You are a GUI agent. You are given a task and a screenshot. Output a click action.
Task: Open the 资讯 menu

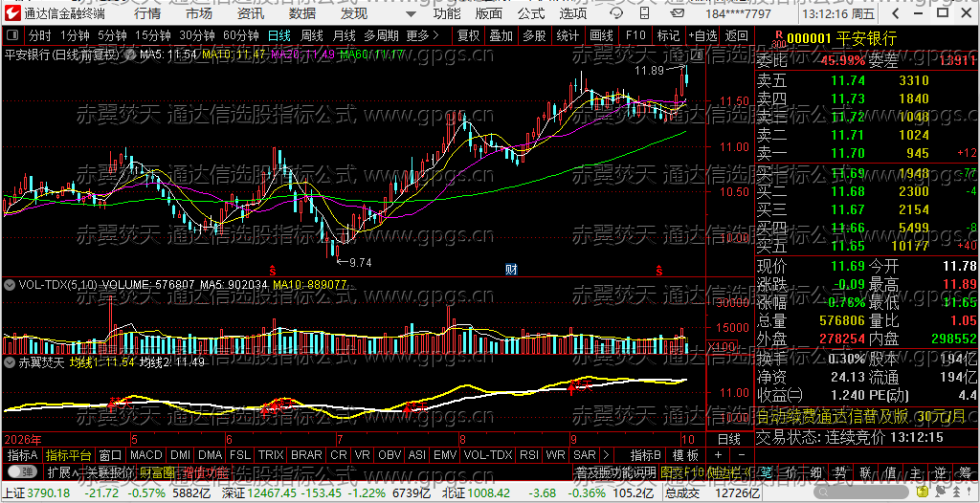click(251, 13)
